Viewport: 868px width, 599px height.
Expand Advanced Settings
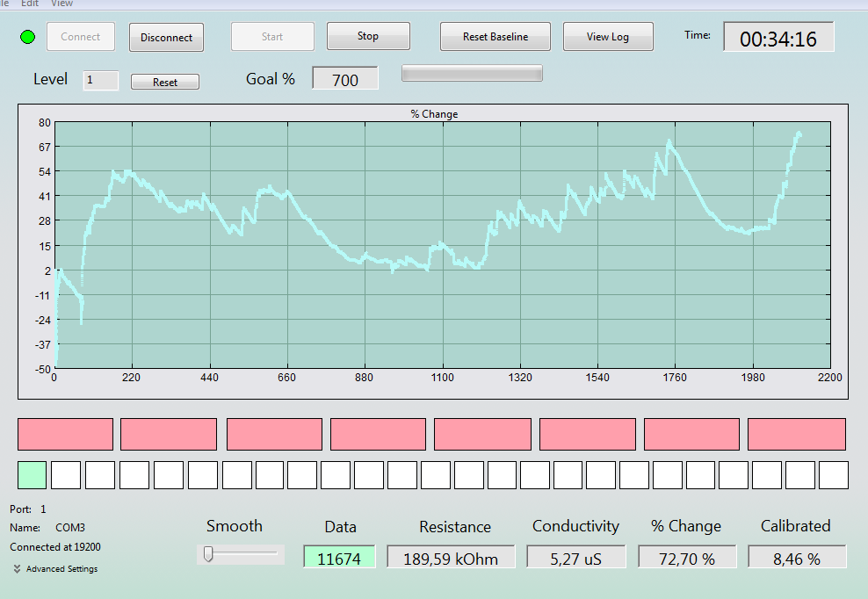coord(56,568)
